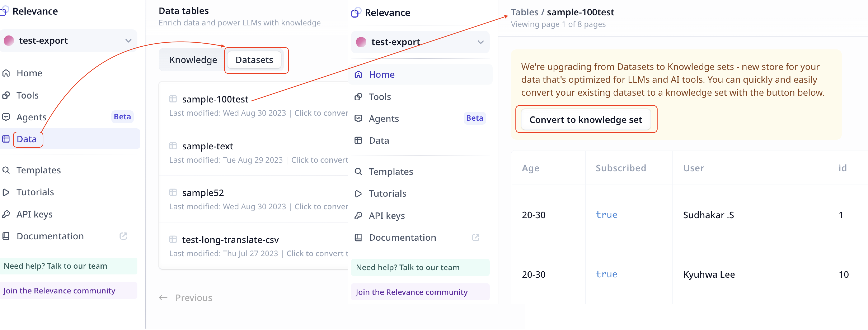Click table icon next to test-long-translate-csv
This screenshot has width=868, height=330.
(x=173, y=240)
